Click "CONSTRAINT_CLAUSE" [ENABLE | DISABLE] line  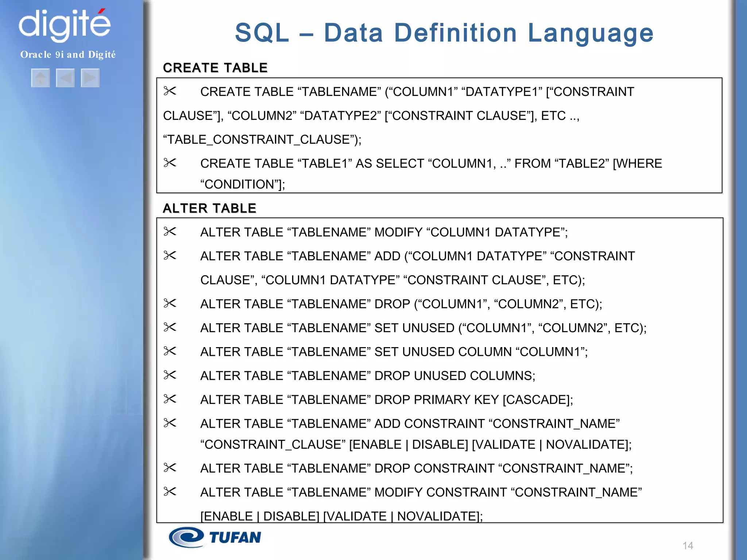click(x=416, y=445)
